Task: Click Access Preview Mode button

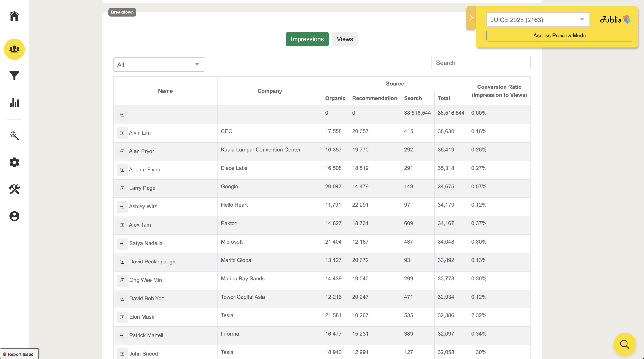Action: [559, 35]
